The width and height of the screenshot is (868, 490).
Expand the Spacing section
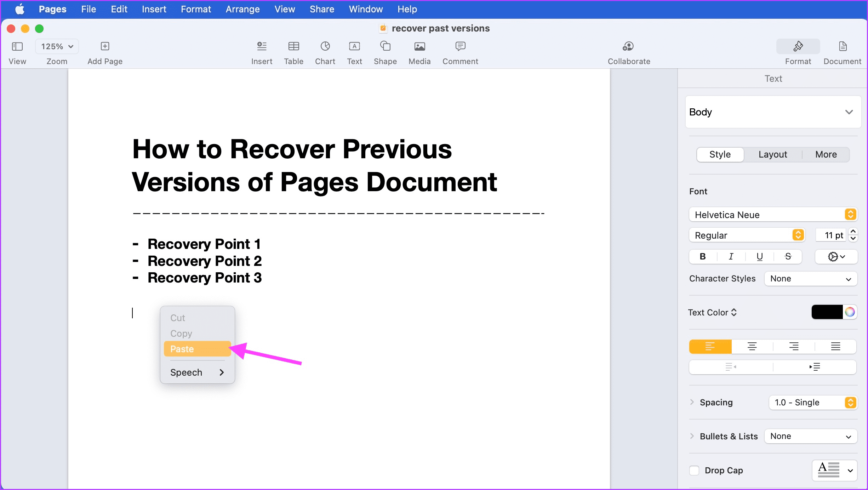coord(692,402)
